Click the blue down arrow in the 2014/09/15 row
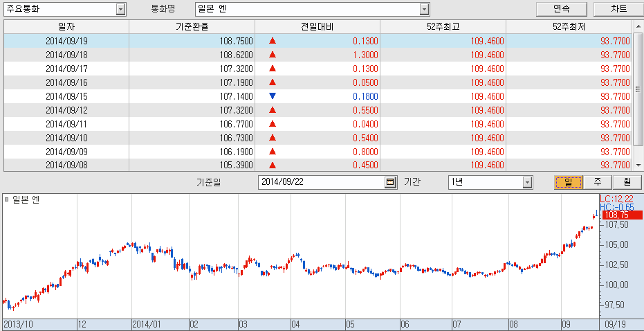 click(272, 96)
